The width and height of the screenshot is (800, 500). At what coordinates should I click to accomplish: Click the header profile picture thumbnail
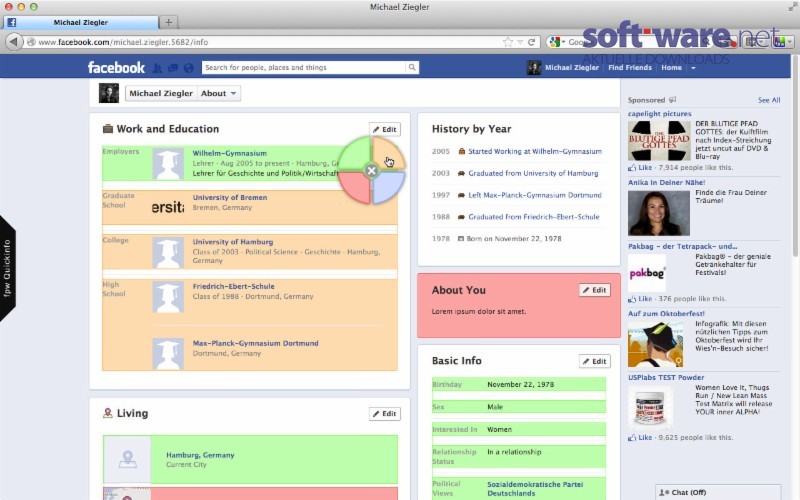pyautogui.click(x=534, y=67)
